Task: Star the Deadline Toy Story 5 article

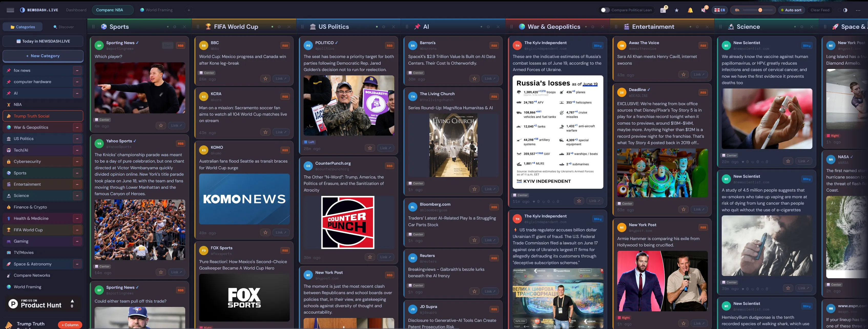Action: click(x=683, y=209)
